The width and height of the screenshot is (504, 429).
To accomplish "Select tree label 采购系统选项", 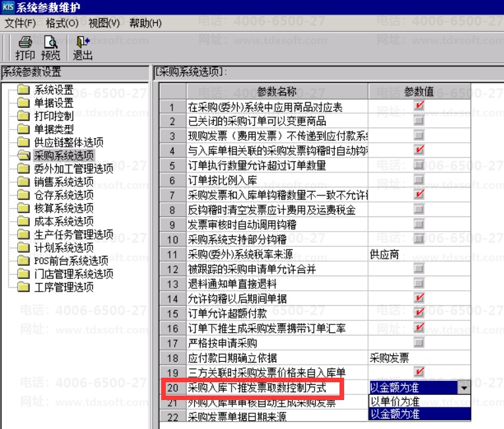I will pos(64,155).
